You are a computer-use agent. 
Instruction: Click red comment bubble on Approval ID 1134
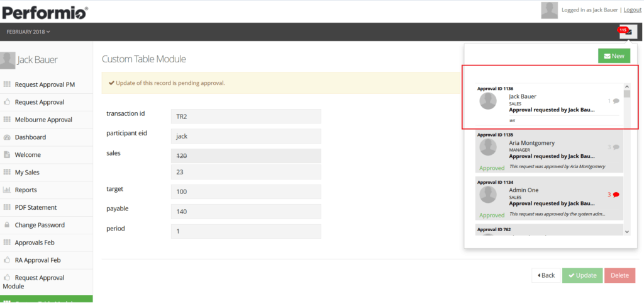(x=616, y=195)
